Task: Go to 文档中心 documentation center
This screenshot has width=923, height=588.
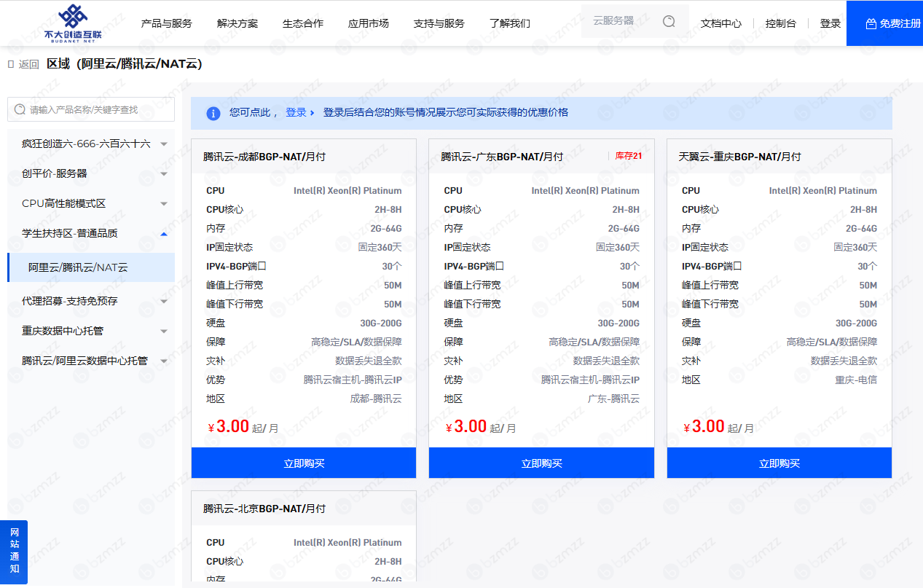Action: pos(721,23)
